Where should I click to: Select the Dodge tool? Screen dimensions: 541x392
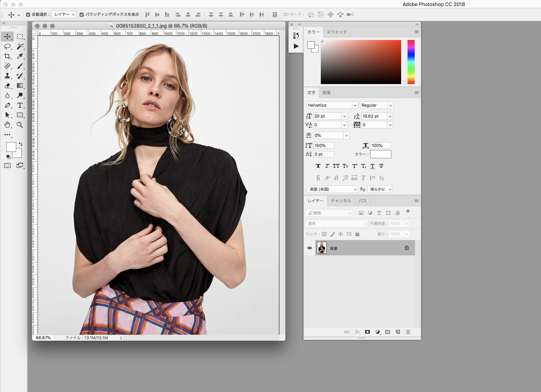pyautogui.click(x=20, y=95)
